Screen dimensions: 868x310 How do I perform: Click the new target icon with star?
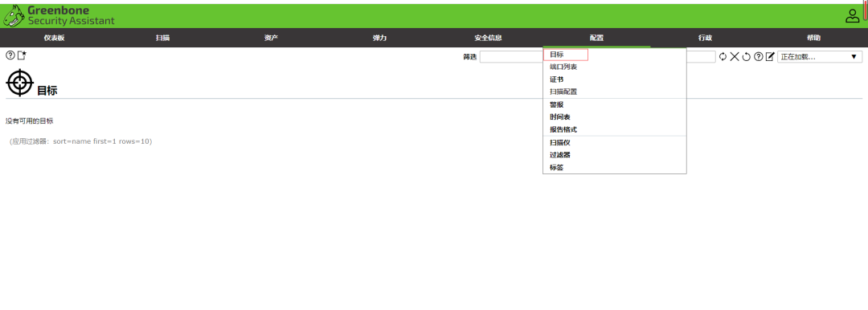23,55
